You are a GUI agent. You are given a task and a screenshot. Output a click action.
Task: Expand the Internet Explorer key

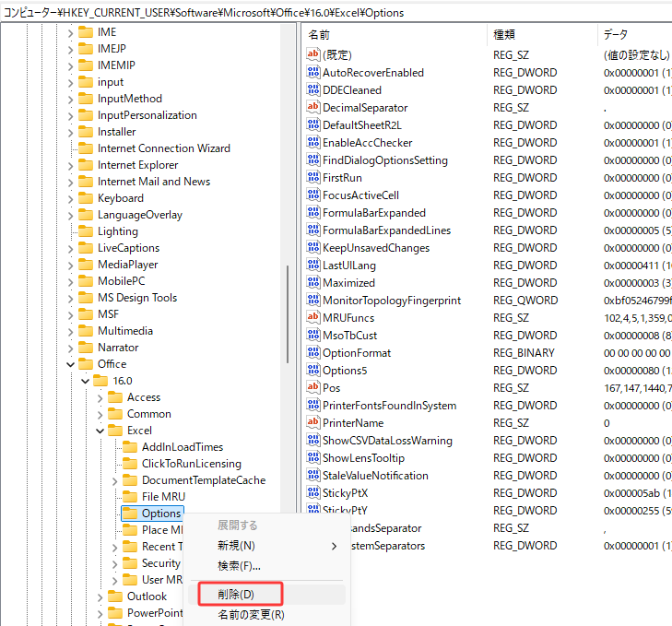(71, 166)
